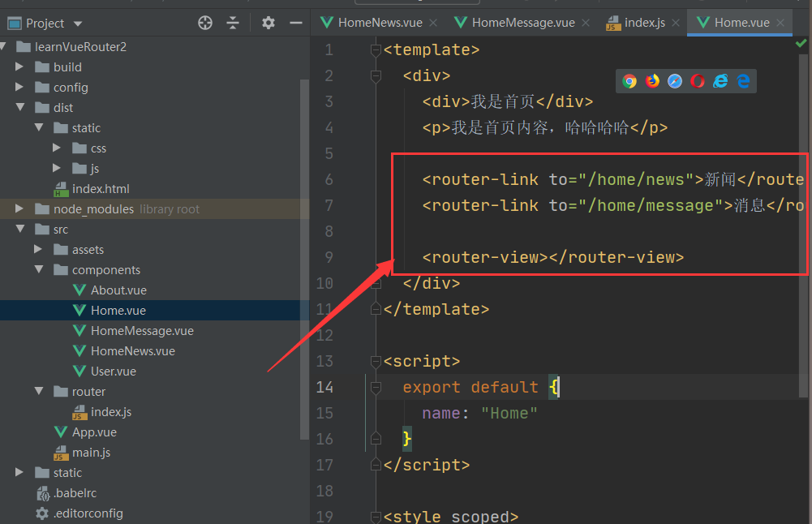The height and width of the screenshot is (524, 812).
Task: Fold the div block at line 2
Action: click(x=376, y=76)
